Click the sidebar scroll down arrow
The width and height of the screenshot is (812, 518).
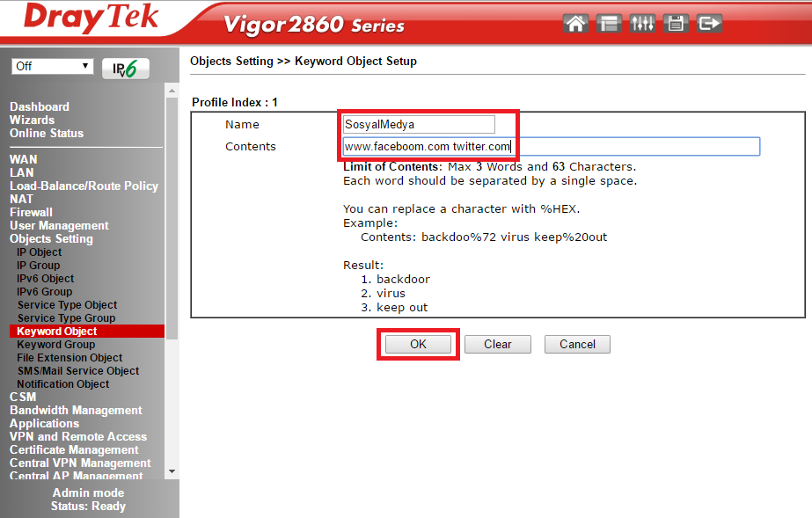tap(172, 472)
